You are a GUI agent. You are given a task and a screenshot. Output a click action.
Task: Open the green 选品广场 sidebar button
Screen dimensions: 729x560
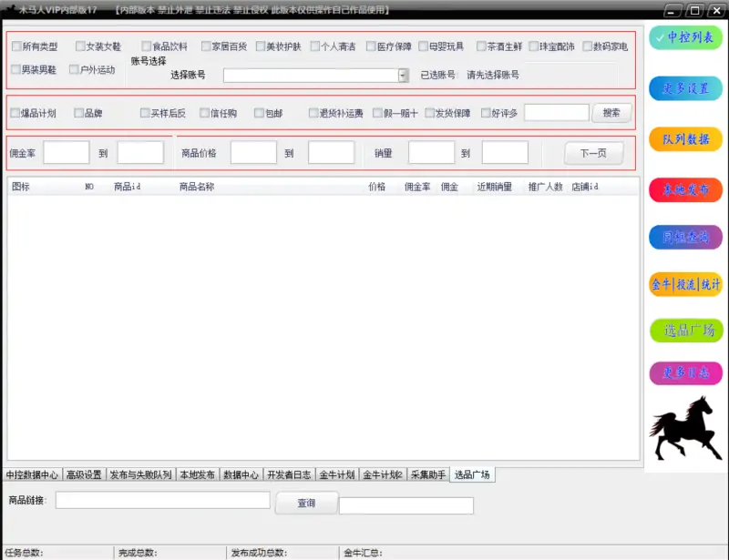pos(685,330)
